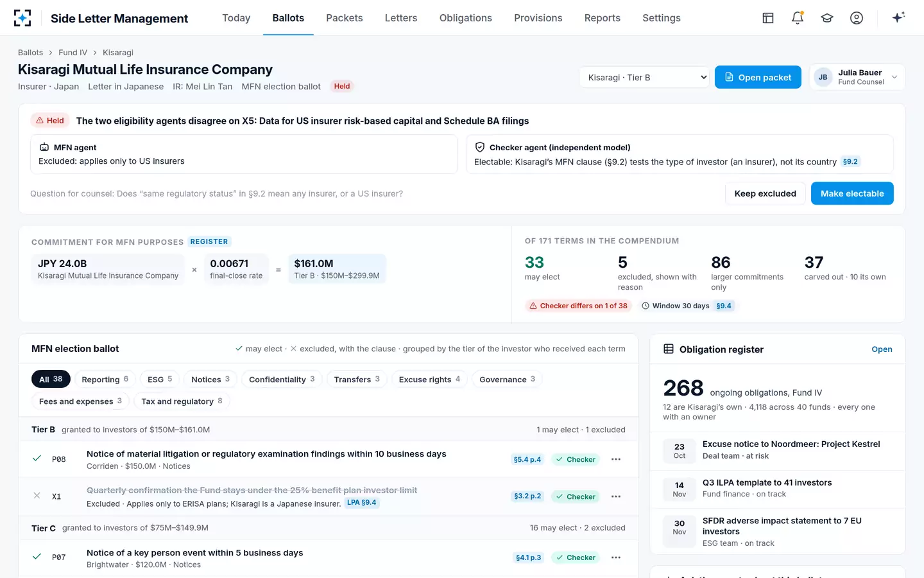Click the Obligation register table icon

click(669, 349)
